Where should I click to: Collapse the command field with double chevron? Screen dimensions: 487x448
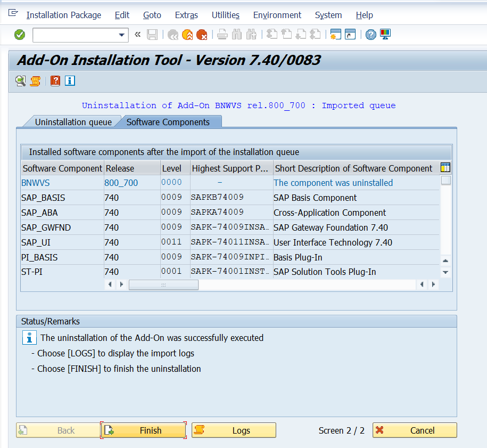(137, 35)
